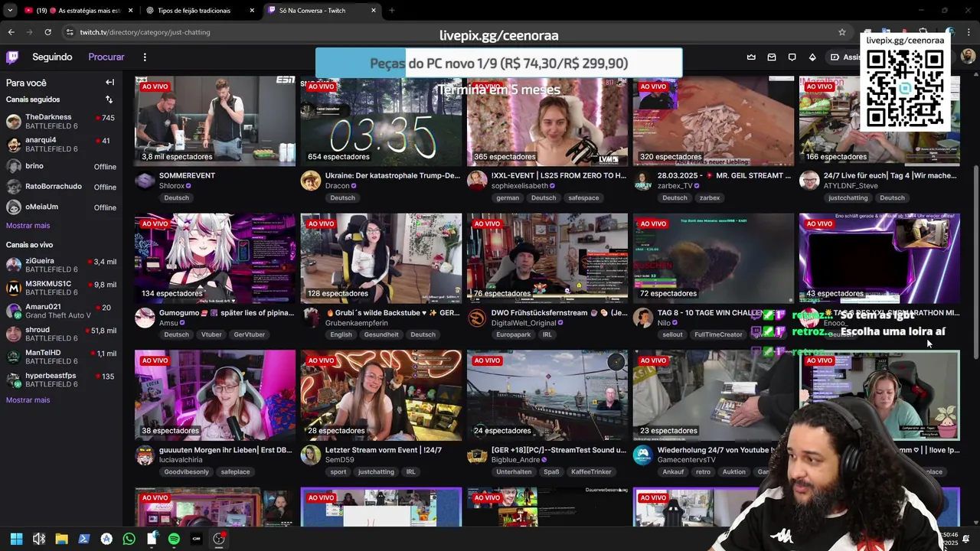Open sophiexelisabeth channel avatar
Viewport: 980px width, 551px height.
click(477, 181)
